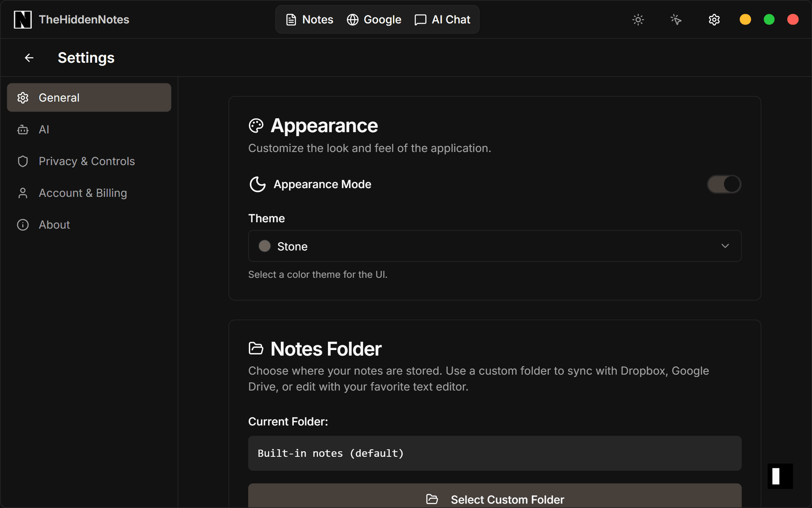812x508 pixels.
Task: Toggle light mode with the sun icon
Action: [638, 19]
